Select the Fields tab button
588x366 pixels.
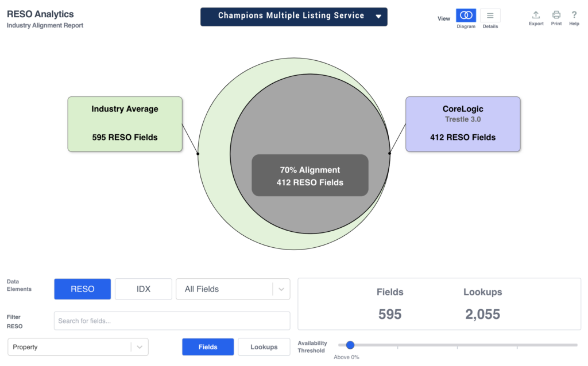click(208, 347)
